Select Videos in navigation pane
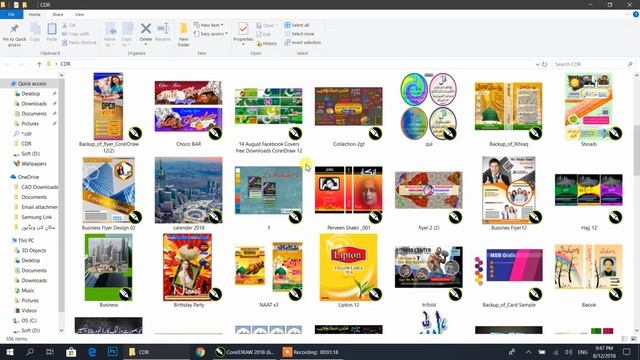Image resolution: width=640 pixels, height=360 pixels. (x=29, y=311)
